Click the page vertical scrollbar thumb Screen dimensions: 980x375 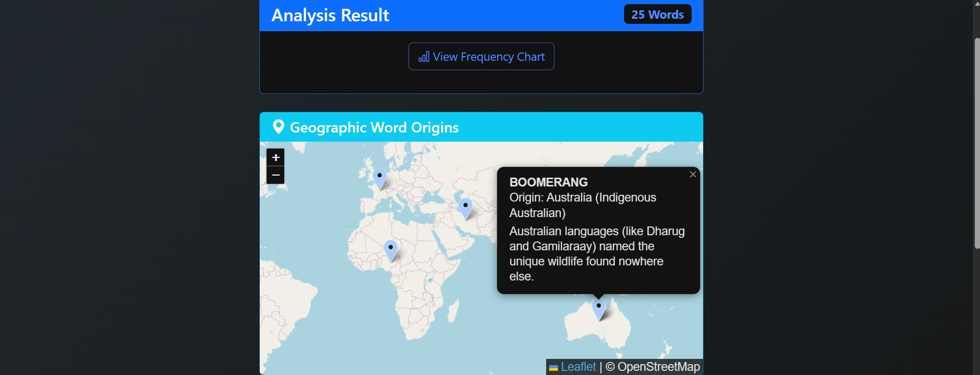point(977,143)
